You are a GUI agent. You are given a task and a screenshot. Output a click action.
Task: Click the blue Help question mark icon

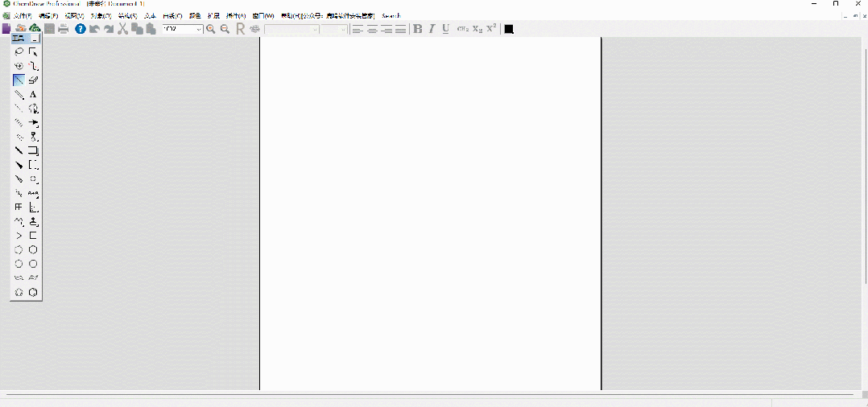(x=81, y=29)
